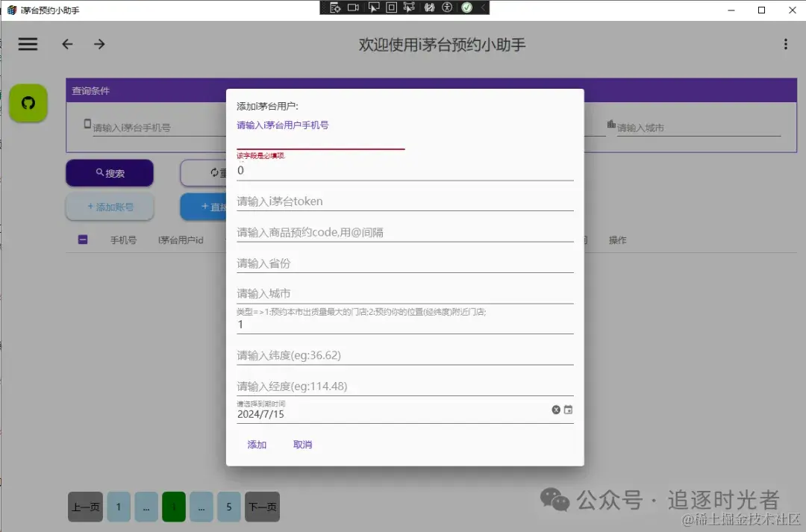The width and height of the screenshot is (806, 532).
Task: Click the 搜索 search button
Action: pos(110,172)
